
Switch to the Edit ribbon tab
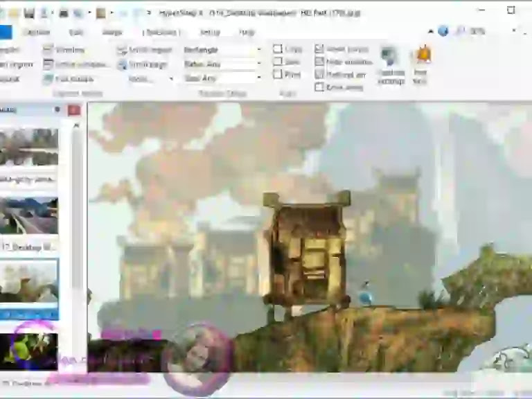76,33
